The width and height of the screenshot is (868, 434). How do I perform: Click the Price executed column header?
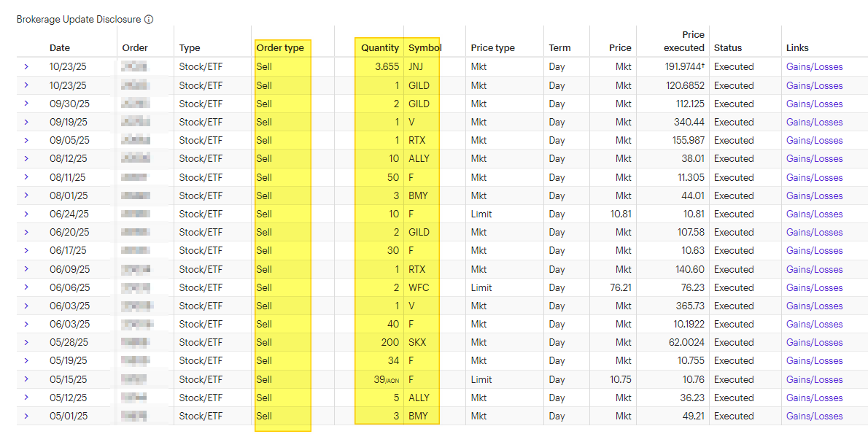click(684, 42)
